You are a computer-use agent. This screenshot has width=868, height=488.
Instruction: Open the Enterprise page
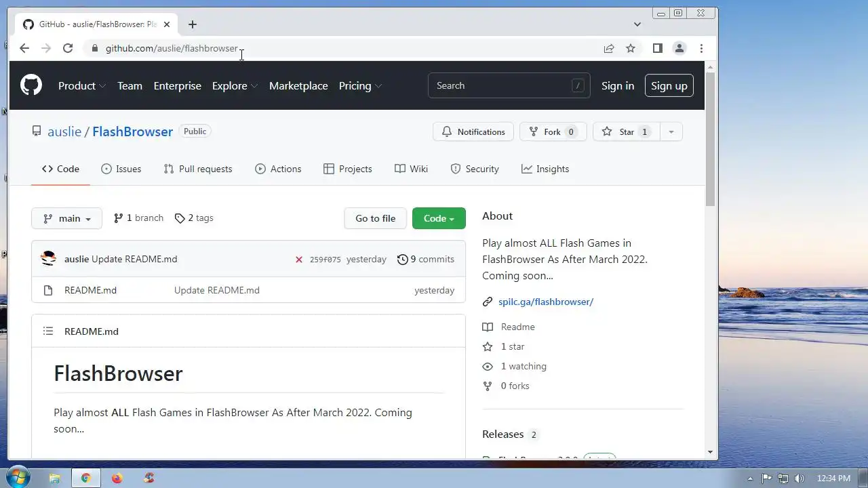click(178, 85)
